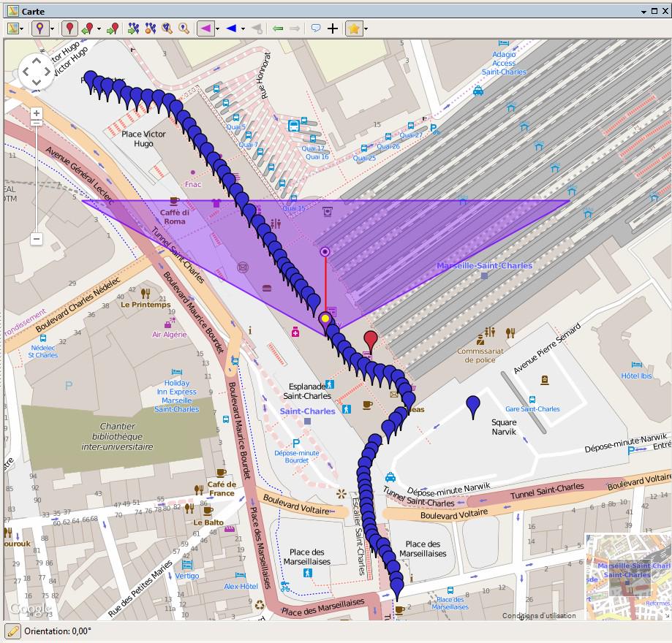Click the blue triangle tool icon
This screenshot has height=643, width=672.
click(x=231, y=28)
